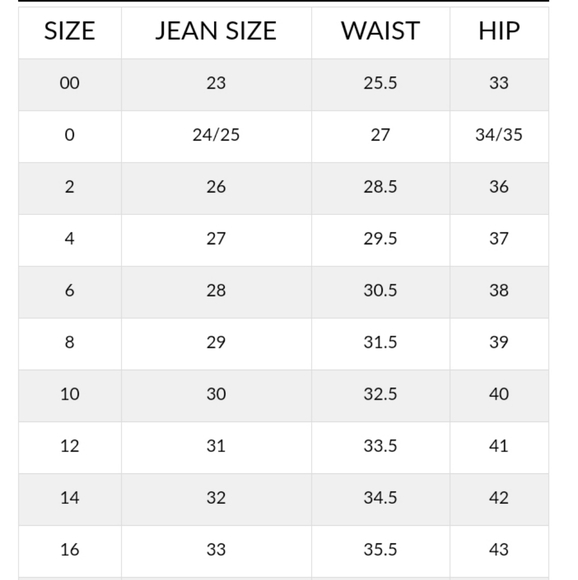Click hip value 34/35
The width and height of the screenshot is (578, 580).
499,135
